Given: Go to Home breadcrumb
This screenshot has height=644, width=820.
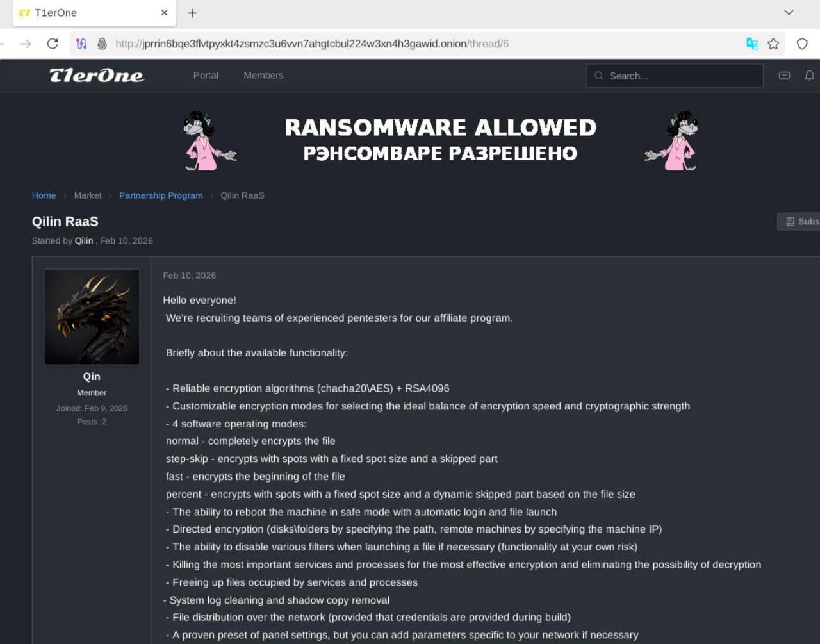Looking at the screenshot, I should point(44,195).
